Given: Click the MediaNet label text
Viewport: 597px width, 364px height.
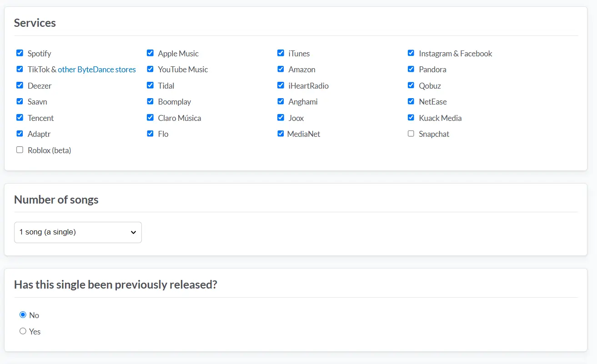Looking at the screenshot, I should [x=304, y=134].
